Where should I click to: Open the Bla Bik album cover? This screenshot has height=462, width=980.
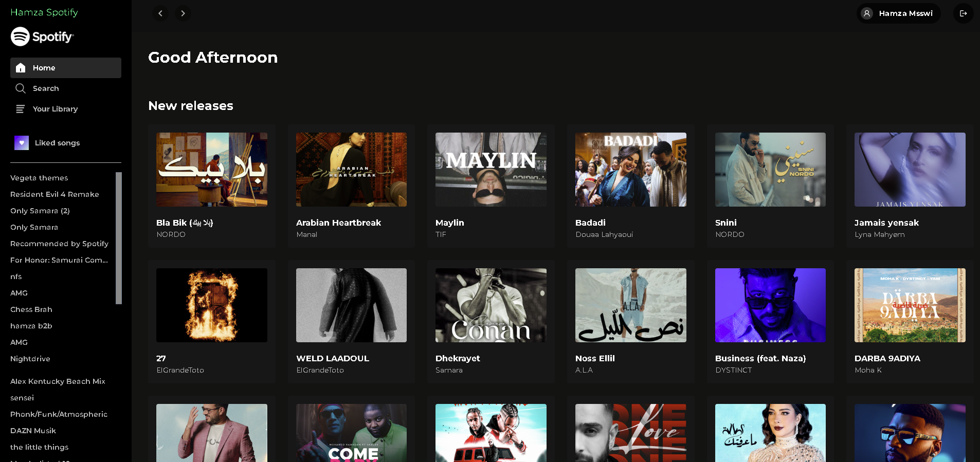point(212,170)
